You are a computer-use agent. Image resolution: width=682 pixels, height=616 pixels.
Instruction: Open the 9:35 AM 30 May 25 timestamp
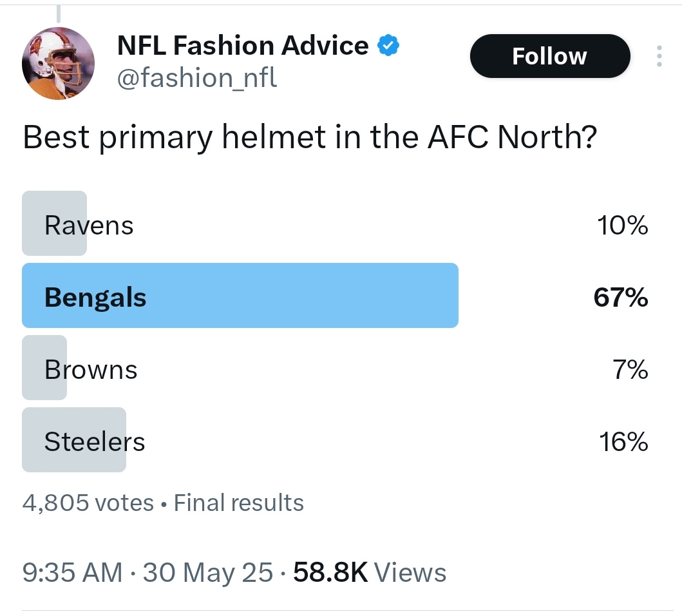point(147,572)
